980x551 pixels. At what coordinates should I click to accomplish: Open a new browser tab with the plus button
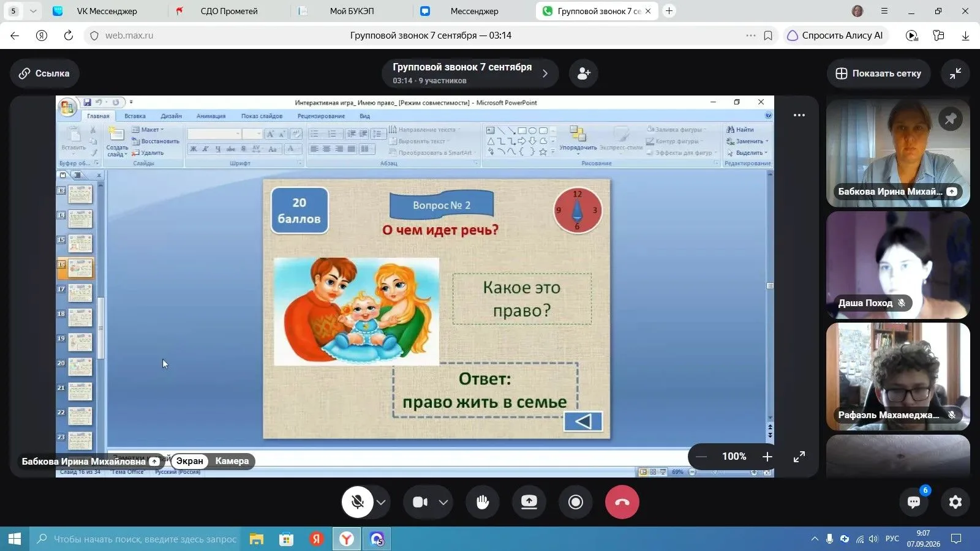pos(669,11)
